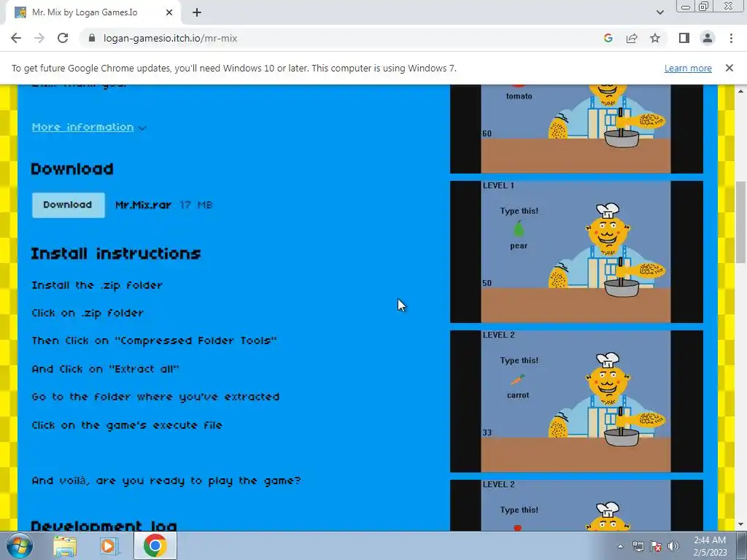
Task: Open the volume control tray icon
Action: pyautogui.click(x=673, y=546)
